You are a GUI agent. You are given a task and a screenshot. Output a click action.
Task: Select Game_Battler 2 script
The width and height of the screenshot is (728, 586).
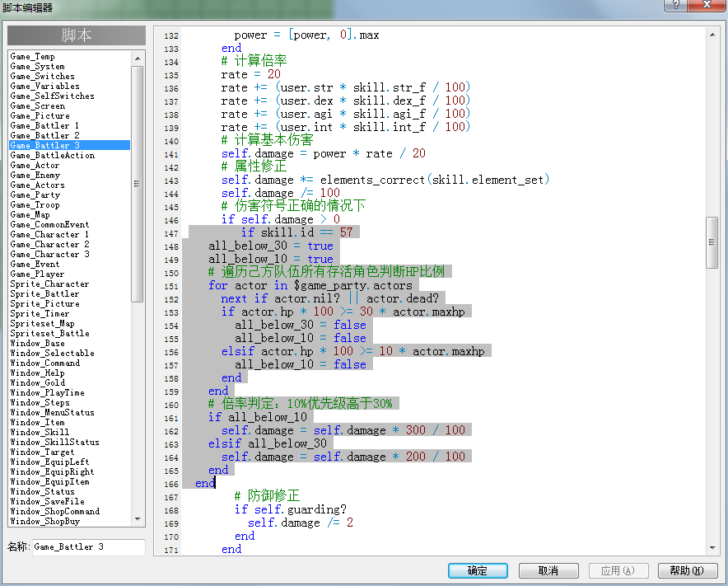coord(70,136)
